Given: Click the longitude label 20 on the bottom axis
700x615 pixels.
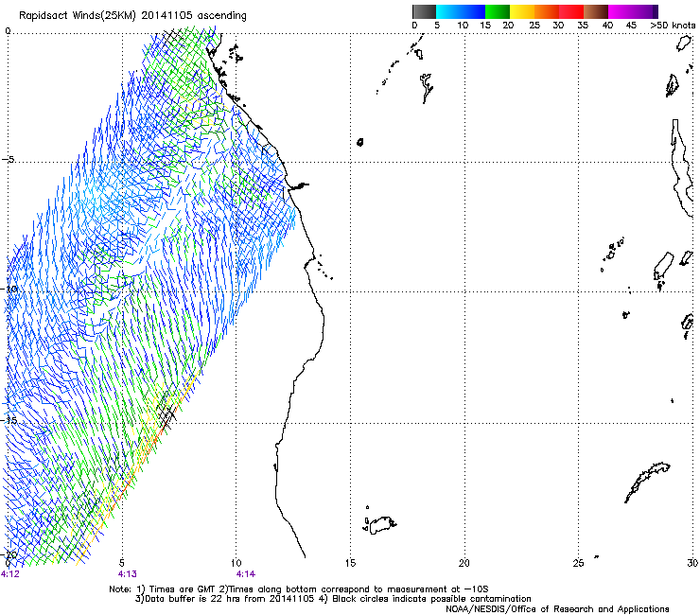Looking at the screenshot, I should (464, 563).
